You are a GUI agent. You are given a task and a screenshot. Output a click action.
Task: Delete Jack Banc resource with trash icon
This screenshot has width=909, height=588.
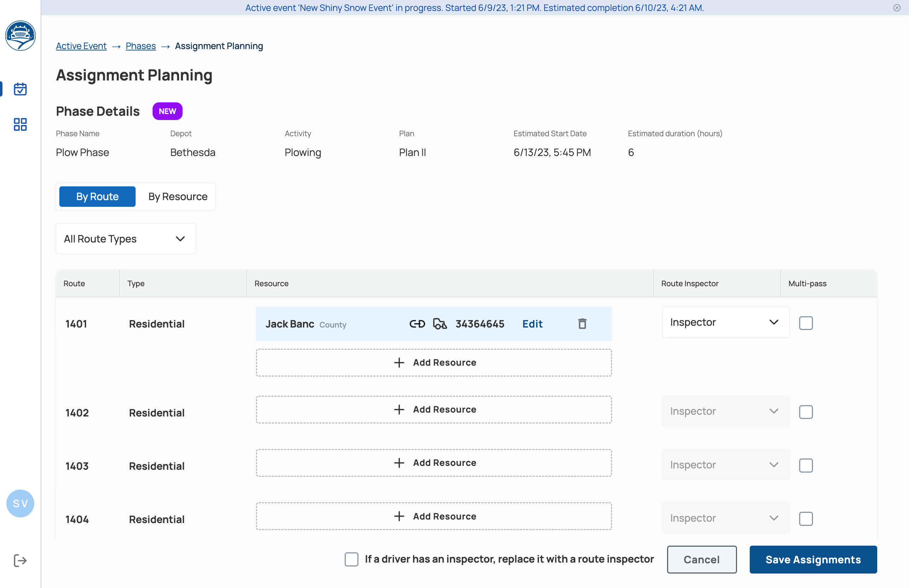coord(582,324)
